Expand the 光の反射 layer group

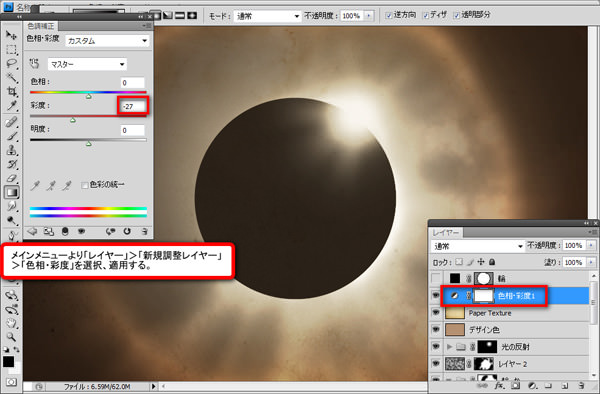click(x=449, y=347)
